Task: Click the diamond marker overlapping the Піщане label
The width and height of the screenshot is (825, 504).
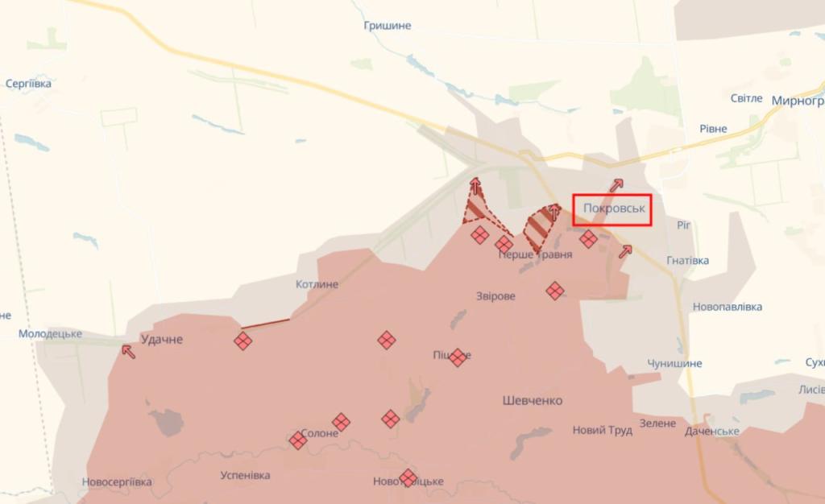Action: click(x=458, y=357)
